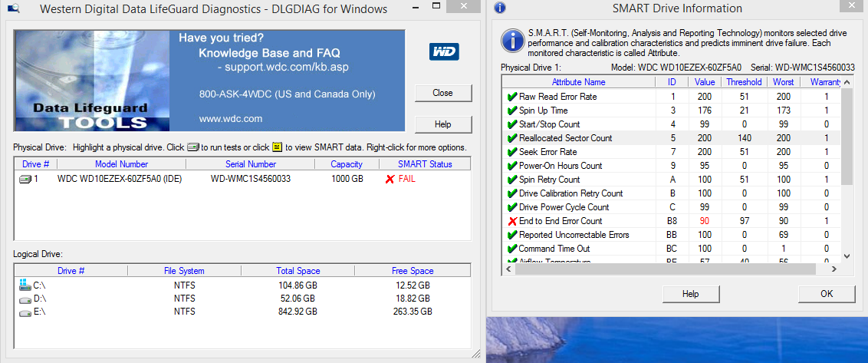Click the C:\ Windows drive icon
Screen dimensions: 868x363
point(25,285)
